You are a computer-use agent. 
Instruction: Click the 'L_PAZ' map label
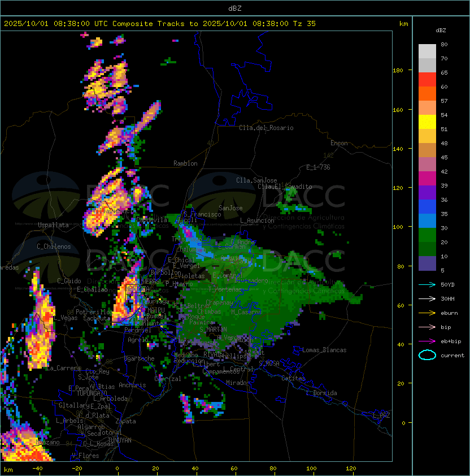pyautogui.click(x=381, y=416)
